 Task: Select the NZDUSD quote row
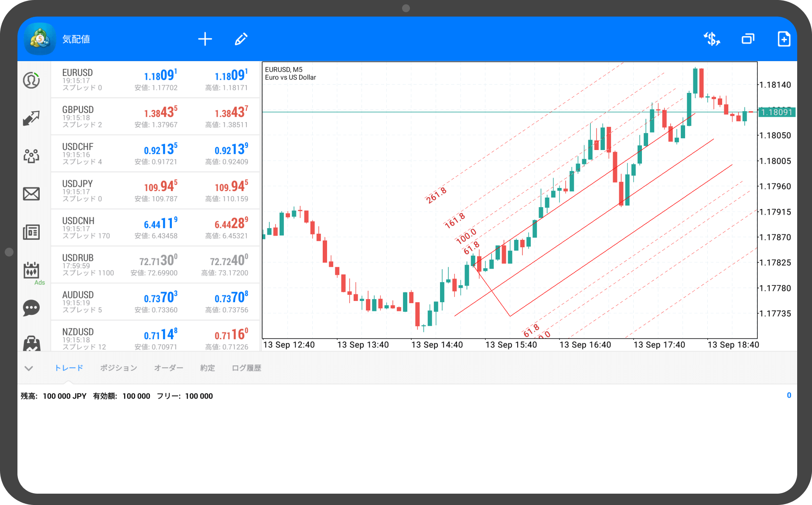click(x=155, y=336)
